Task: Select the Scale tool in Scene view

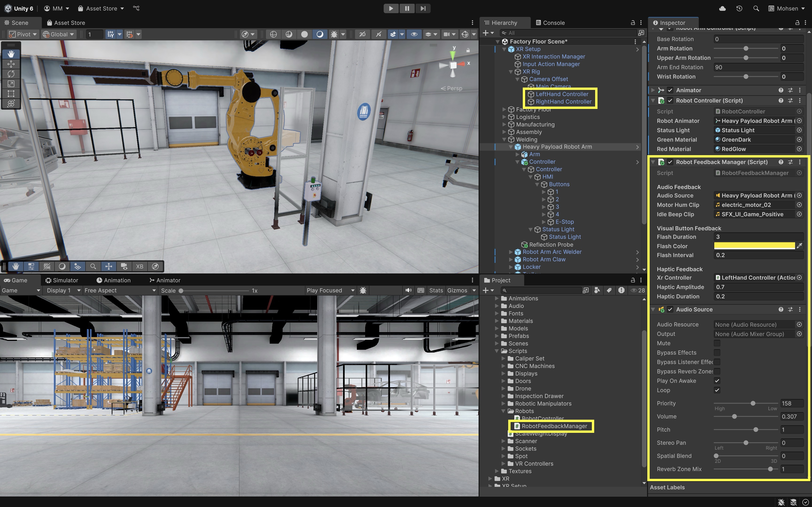Action: point(11,84)
